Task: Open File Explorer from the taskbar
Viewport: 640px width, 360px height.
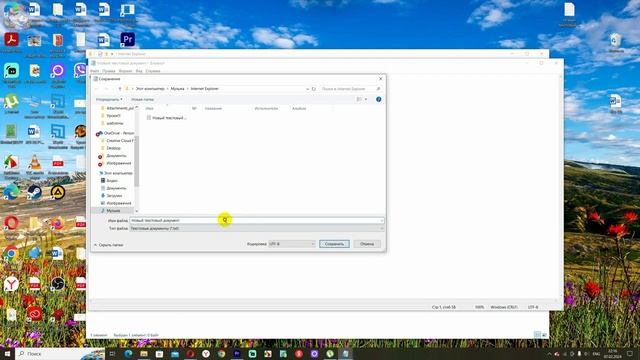Action: tap(144, 353)
